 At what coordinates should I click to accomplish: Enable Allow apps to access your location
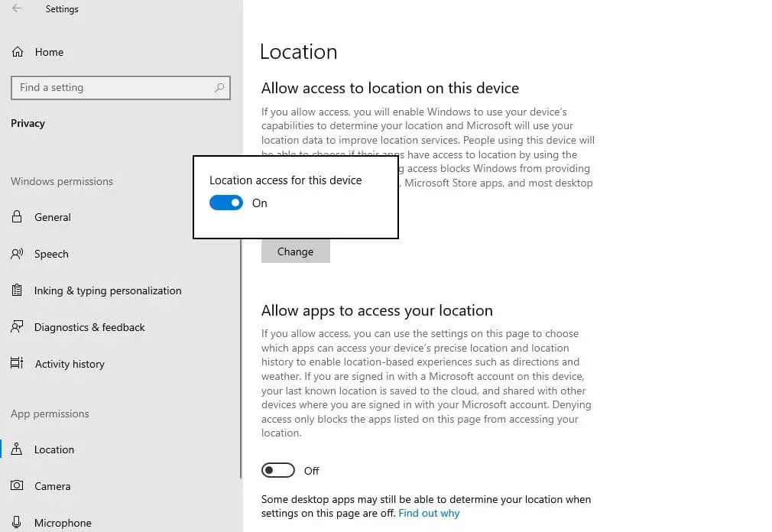278,470
